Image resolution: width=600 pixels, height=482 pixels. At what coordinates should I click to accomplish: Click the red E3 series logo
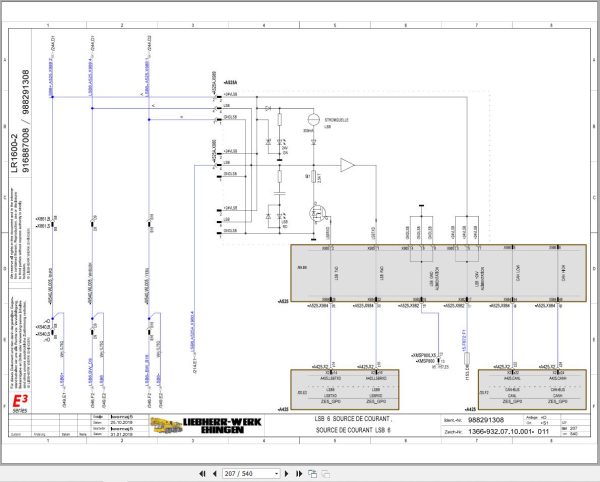click(x=20, y=404)
